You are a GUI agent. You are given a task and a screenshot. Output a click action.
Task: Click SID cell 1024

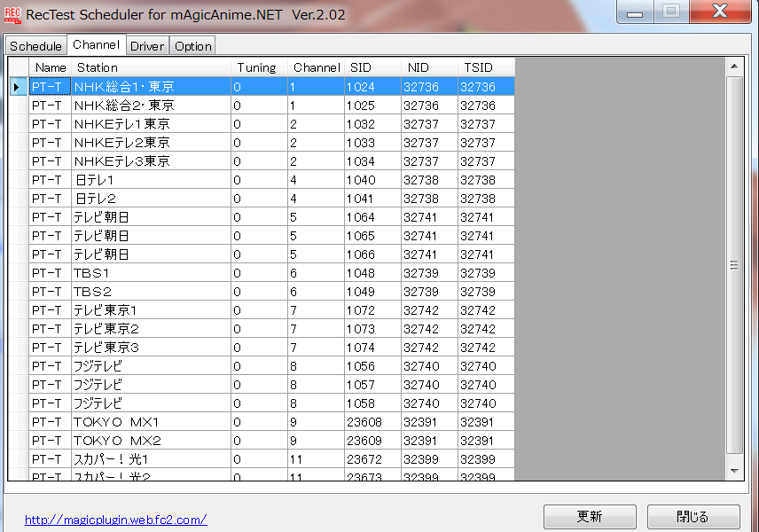[x=372, y=87]
